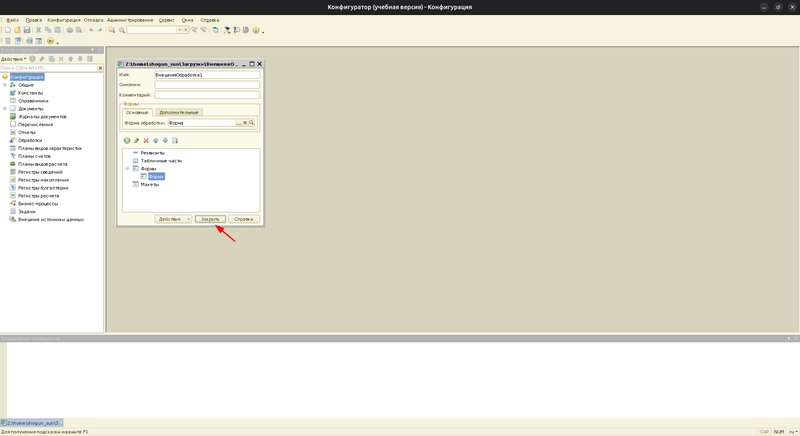Open the Правка menu
Image resolution: width=800 pixels, height=436 pixels.
(x=34, y=20)
